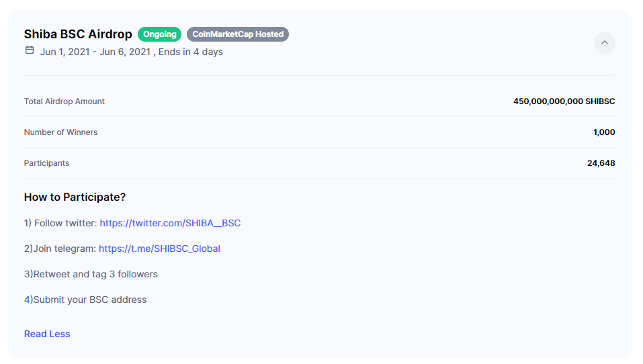643x364 pixels.
Task: Click the Total Airdrop Amount label
Action: [65, 101]
